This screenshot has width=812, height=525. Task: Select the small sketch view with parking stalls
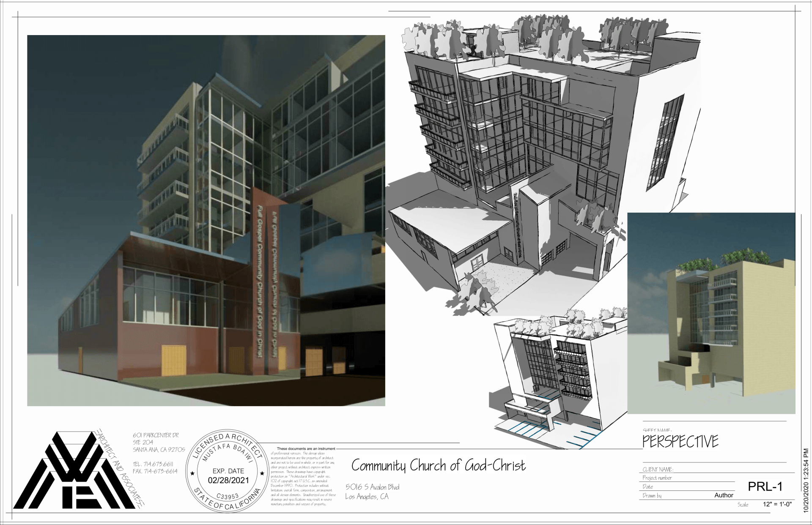(x=558, y=380)
